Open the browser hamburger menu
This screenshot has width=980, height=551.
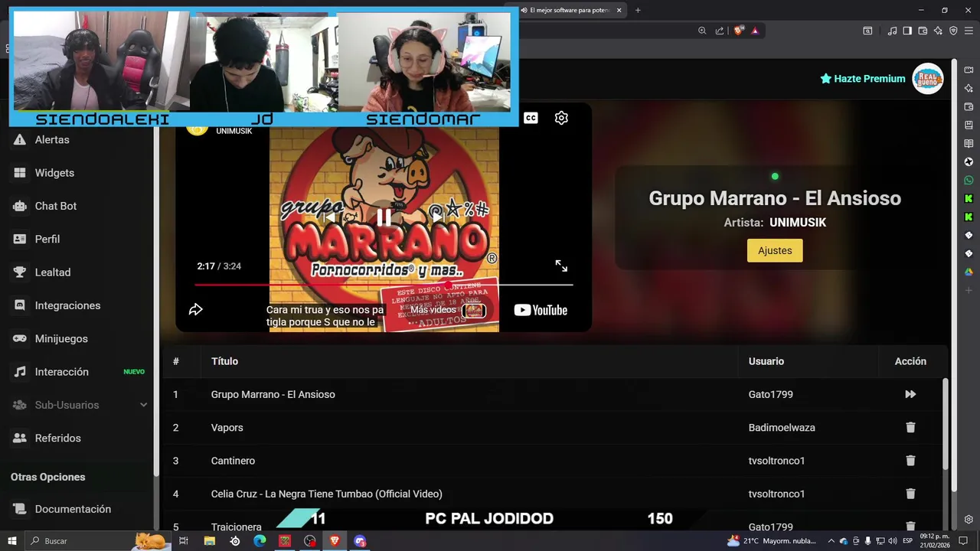point(969,31)
